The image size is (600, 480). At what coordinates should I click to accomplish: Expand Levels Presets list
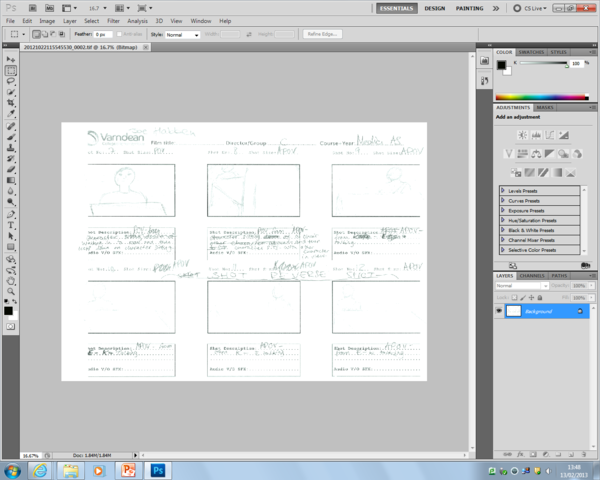[x=503, y=190]
